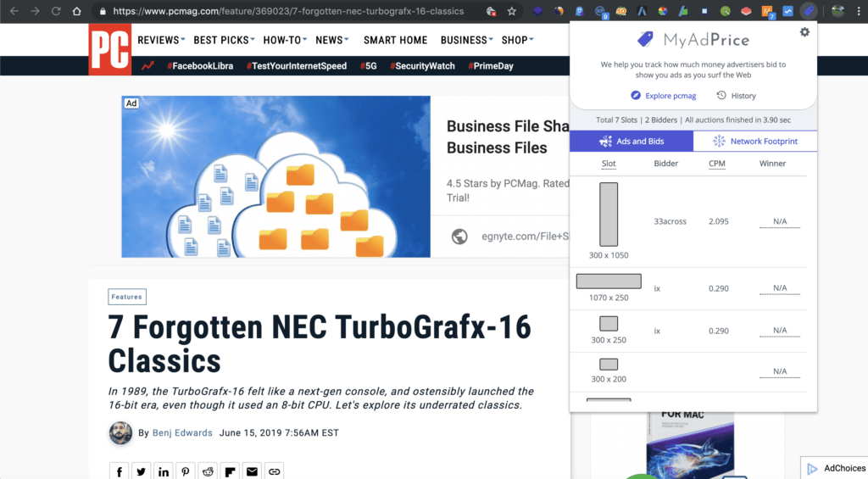Viewport: 868px width, 479px height.
Task: Expand the Best Picks menu dropdown
Action: click(x=224, y=40)
